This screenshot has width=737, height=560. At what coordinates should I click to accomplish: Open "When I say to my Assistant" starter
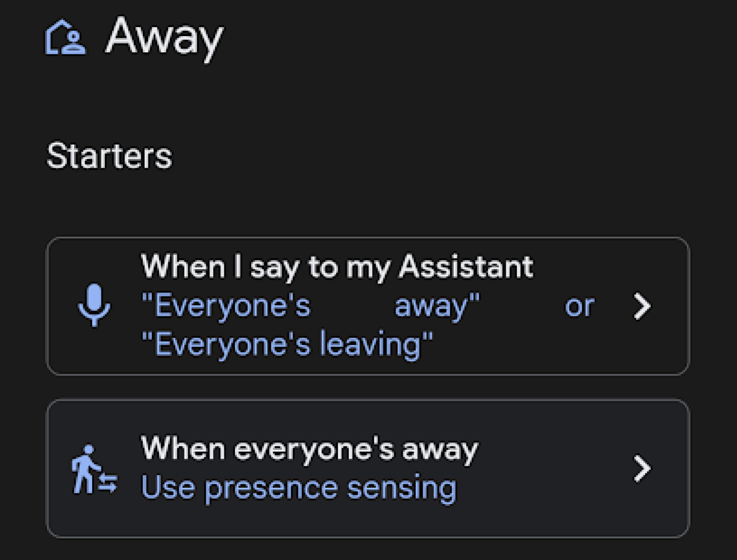pyautogui.click(x=336, y=266)
